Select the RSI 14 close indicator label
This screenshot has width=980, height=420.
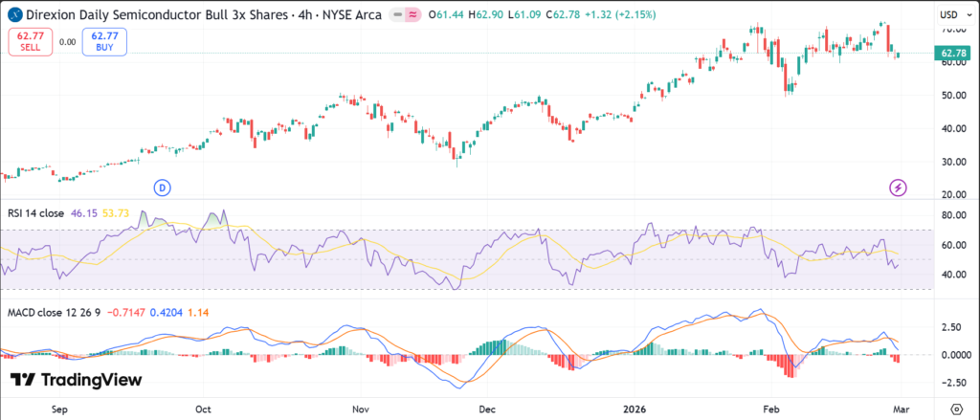(34, 213)
